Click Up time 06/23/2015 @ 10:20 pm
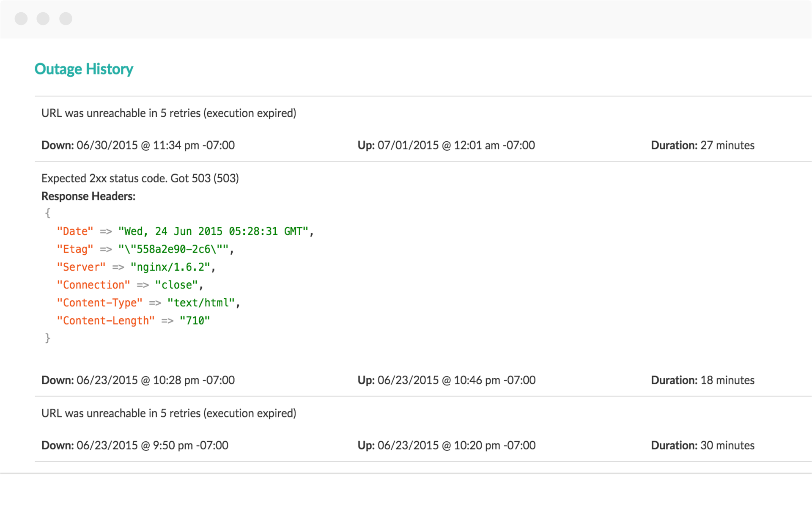The image size is (812, 520). [x=447, y=446]
